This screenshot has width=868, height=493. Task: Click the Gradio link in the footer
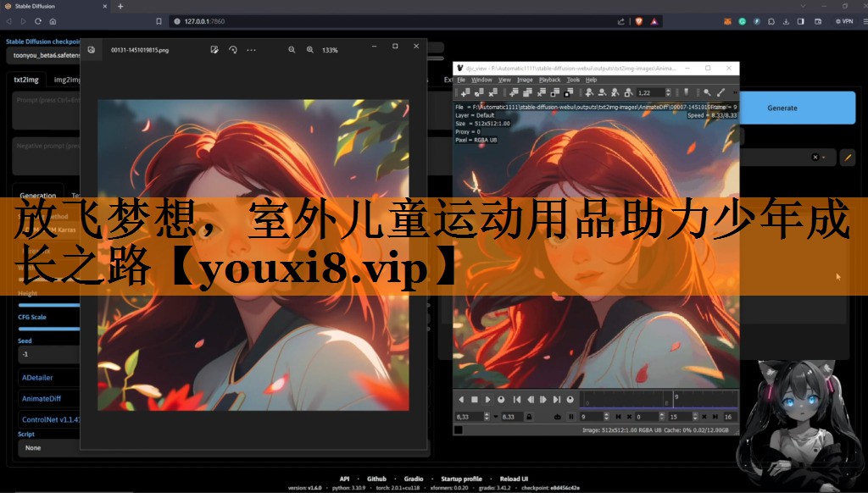pyautogui.click(x=414, y=479)
